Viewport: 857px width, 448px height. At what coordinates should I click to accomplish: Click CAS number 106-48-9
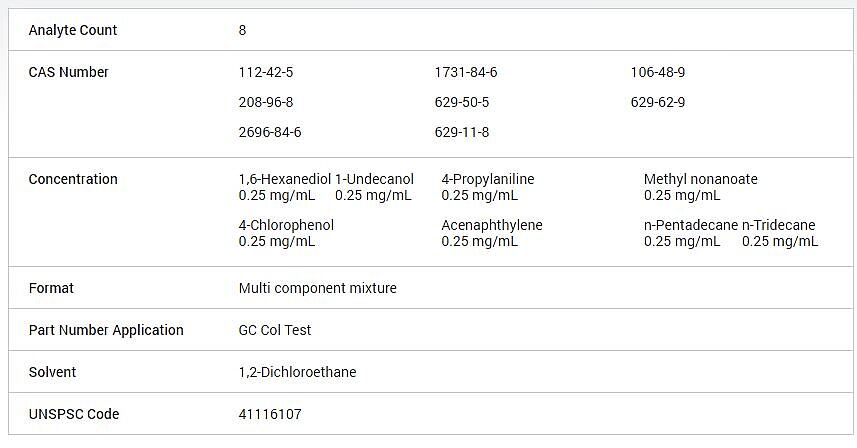click(658, 72)
